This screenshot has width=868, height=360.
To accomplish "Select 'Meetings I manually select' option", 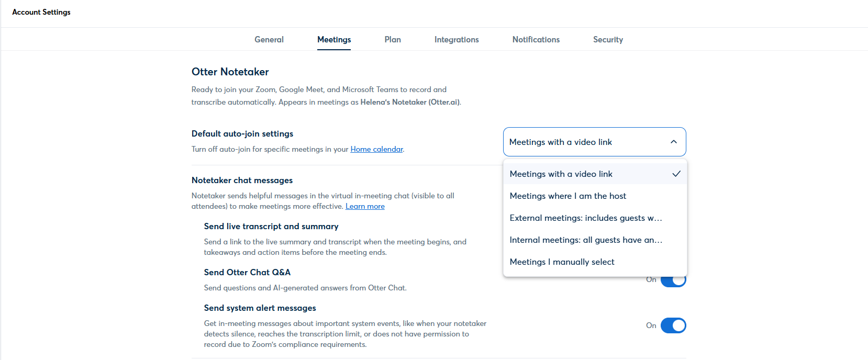I will 562,262.
